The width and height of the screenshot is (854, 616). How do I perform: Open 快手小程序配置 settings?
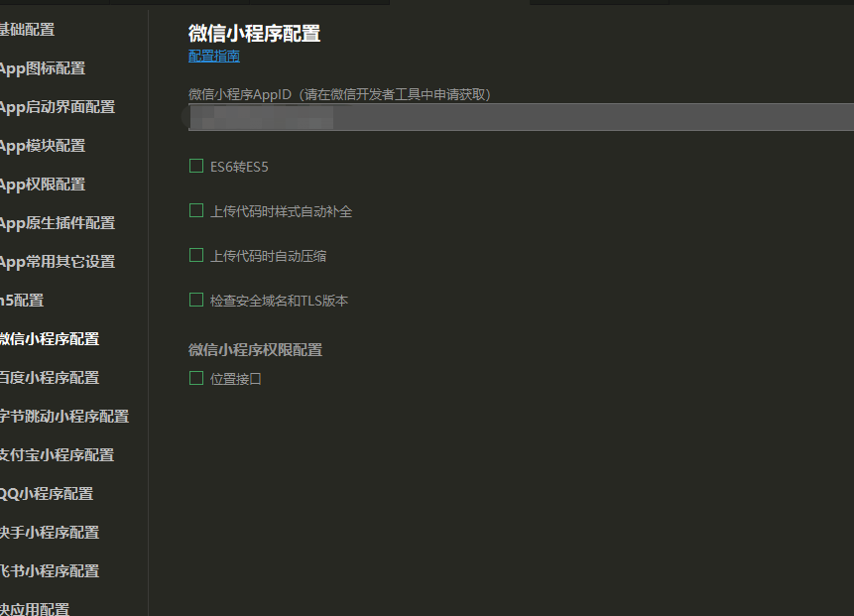point(50,532)
